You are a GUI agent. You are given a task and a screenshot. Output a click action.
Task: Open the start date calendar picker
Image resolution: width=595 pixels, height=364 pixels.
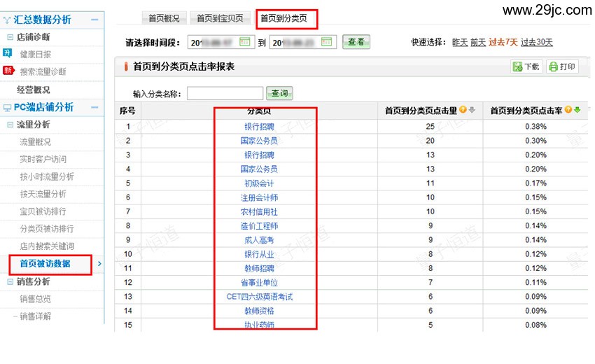(x=245, y=42)
